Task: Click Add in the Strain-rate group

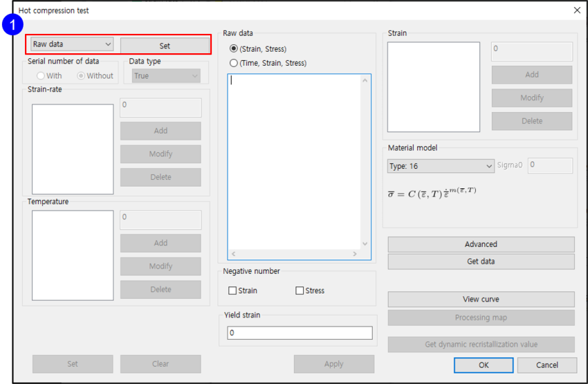Action: pos(160,131)
